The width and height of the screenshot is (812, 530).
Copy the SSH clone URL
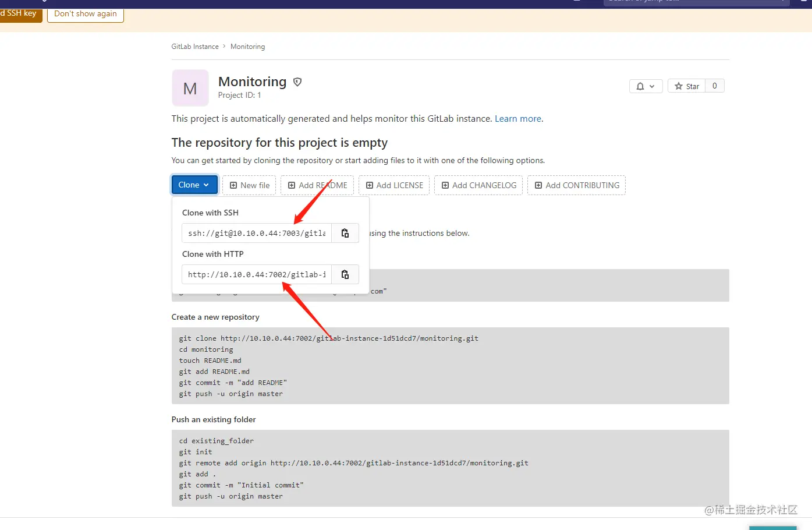[345, 233]
